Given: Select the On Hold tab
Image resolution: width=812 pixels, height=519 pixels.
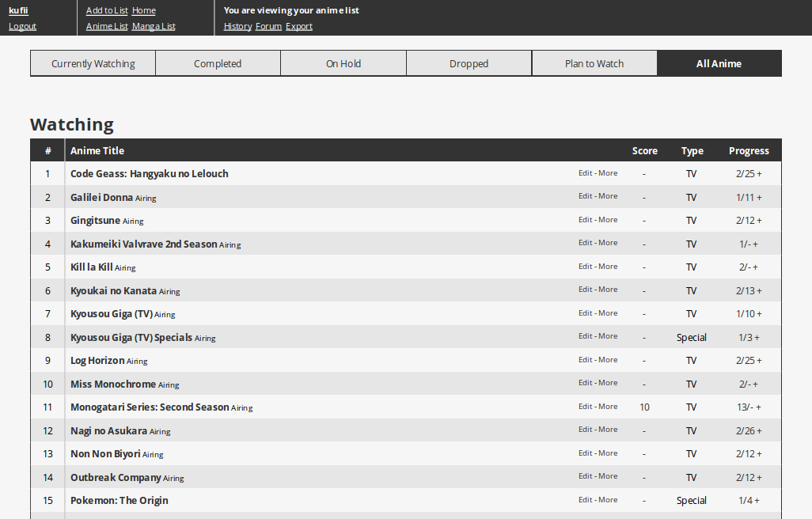Looking at the screenshot, I should point(343,63).
